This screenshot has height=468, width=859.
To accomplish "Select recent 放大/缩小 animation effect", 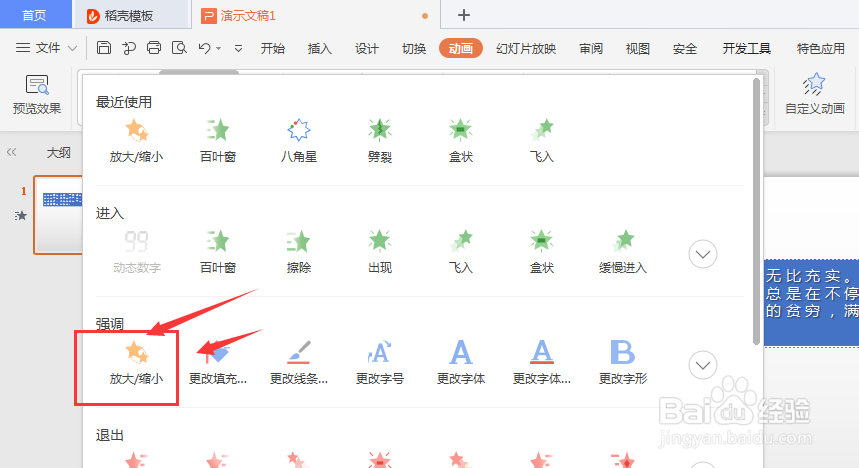I will point(136,141).
